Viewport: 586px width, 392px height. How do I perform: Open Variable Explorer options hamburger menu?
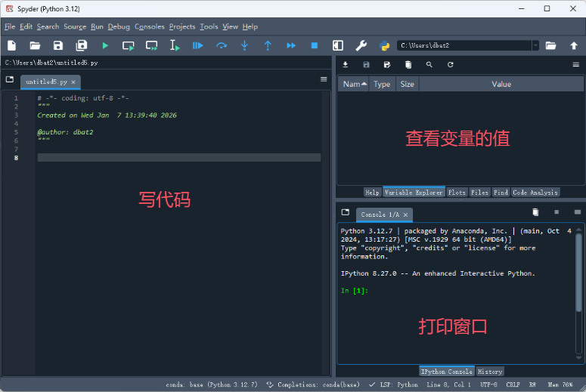[576, 65]
